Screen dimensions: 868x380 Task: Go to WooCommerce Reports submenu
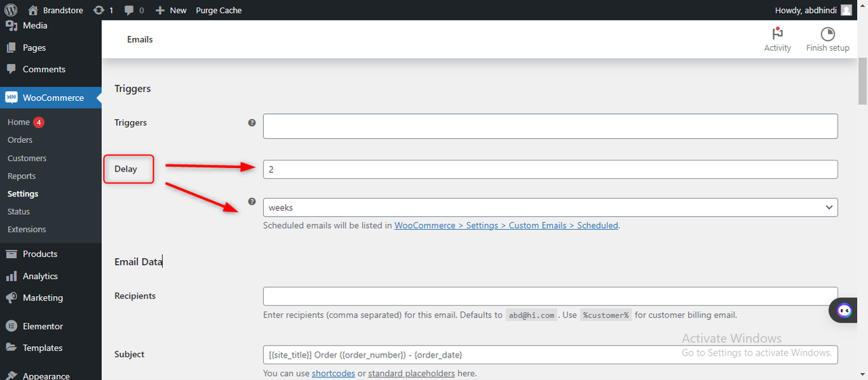point(22,175)
